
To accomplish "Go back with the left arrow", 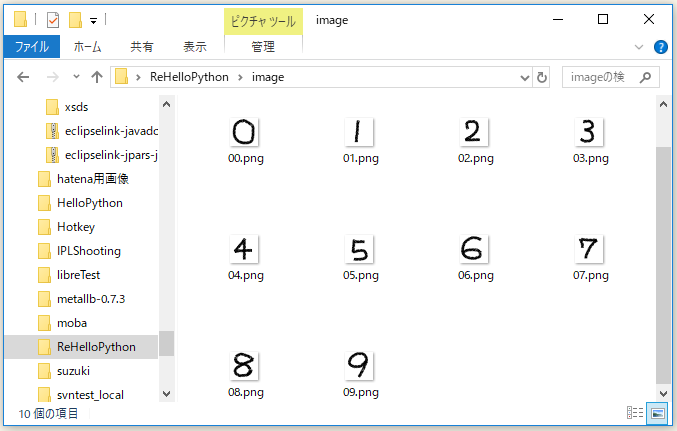I will coord(23,77).
